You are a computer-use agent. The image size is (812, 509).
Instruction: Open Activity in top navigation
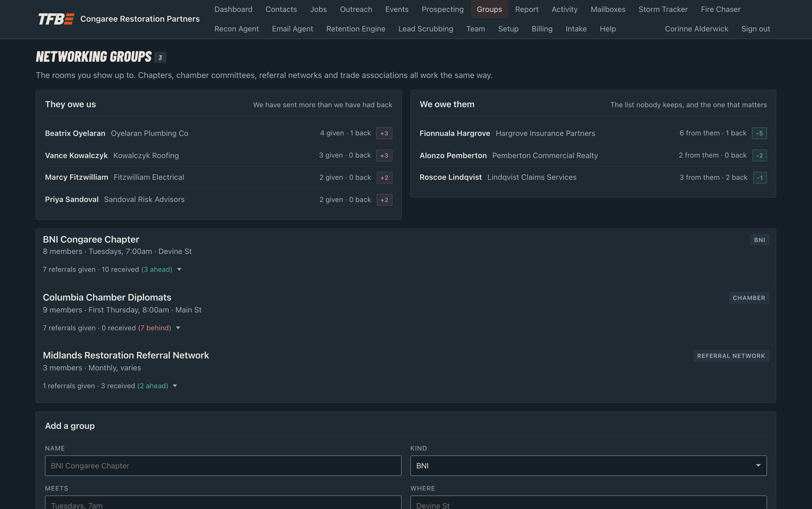click(564, 9)
